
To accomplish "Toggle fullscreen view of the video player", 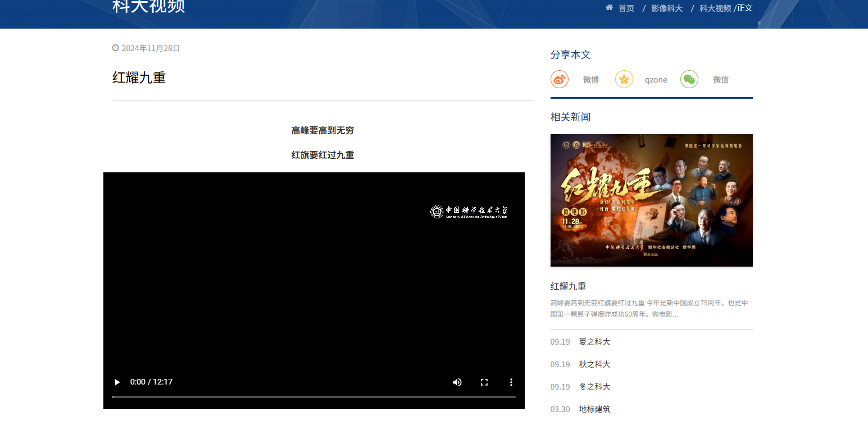I will point(484,382).
